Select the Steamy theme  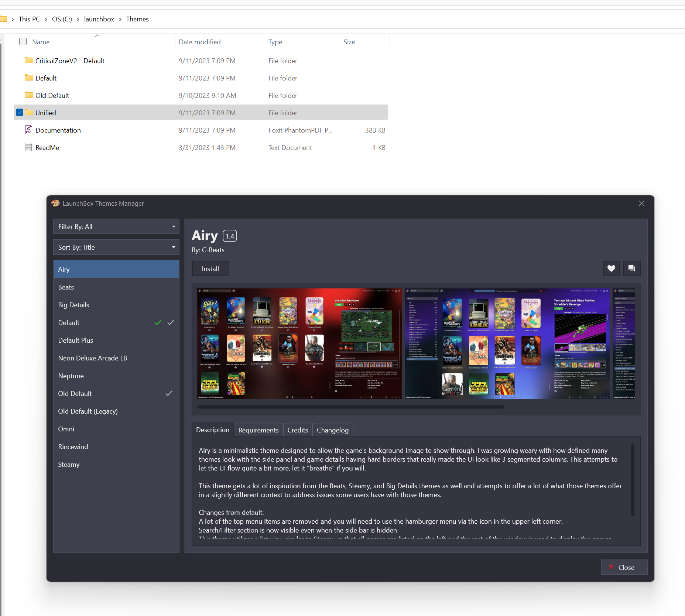click(x=116, y=464)
